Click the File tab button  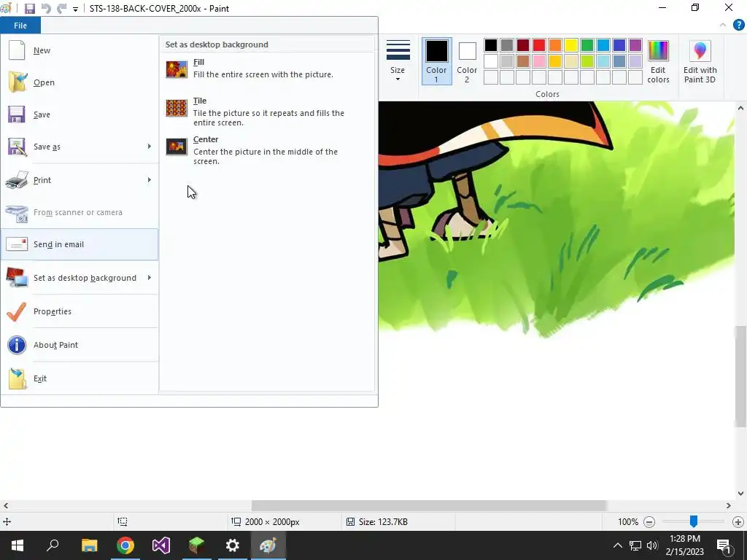20,26
